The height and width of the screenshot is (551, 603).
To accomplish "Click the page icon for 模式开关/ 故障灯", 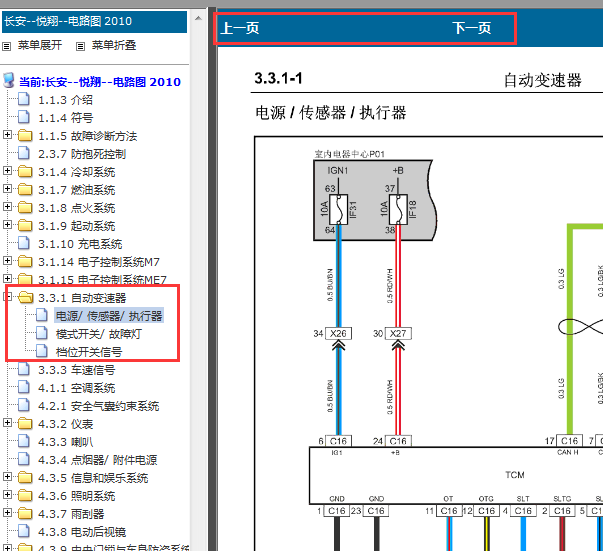I will [42, 333].
